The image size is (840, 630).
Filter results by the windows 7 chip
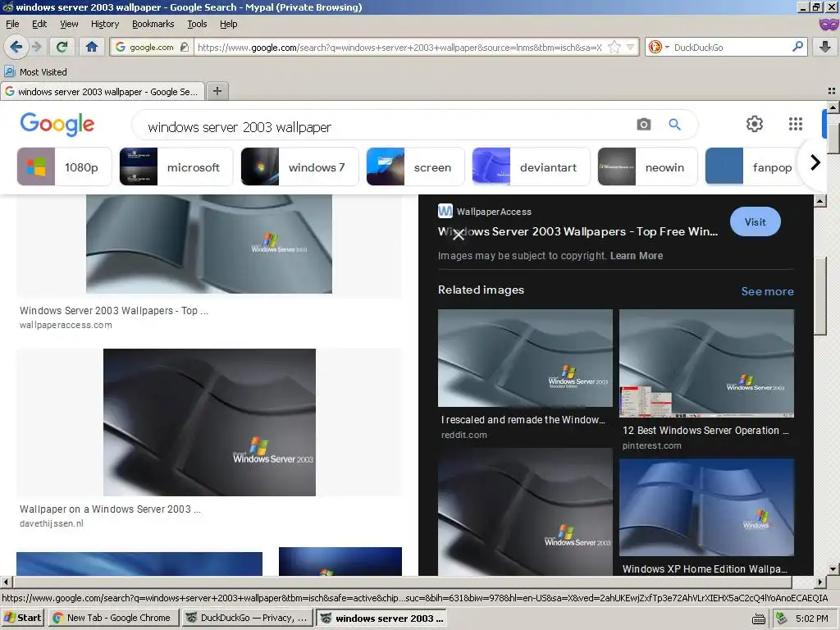[x=299, y=167]
